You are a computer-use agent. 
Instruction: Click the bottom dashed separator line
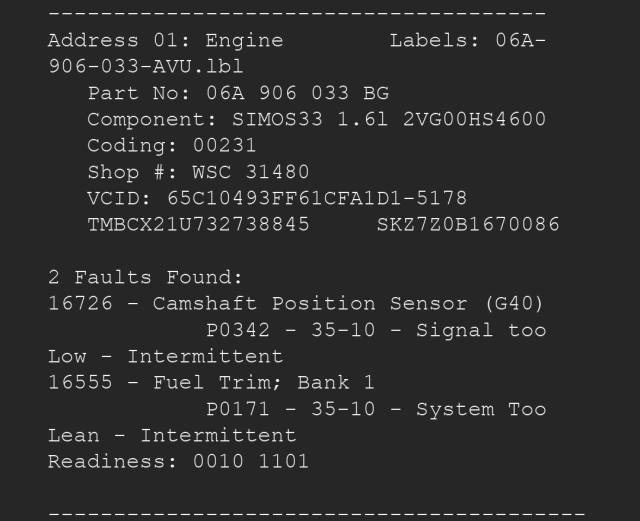coord(316,513)
